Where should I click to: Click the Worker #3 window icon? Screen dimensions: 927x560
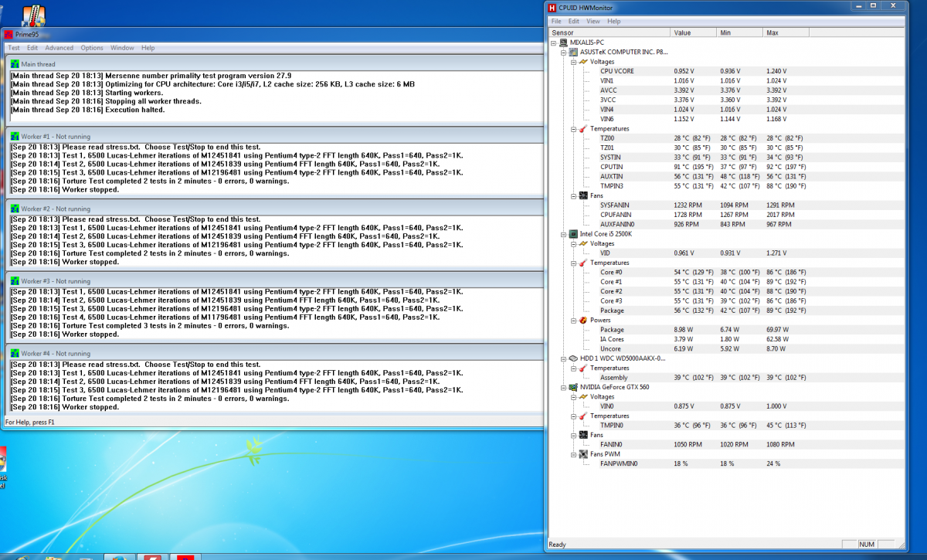pyautogui.click(x=15, y=281)
